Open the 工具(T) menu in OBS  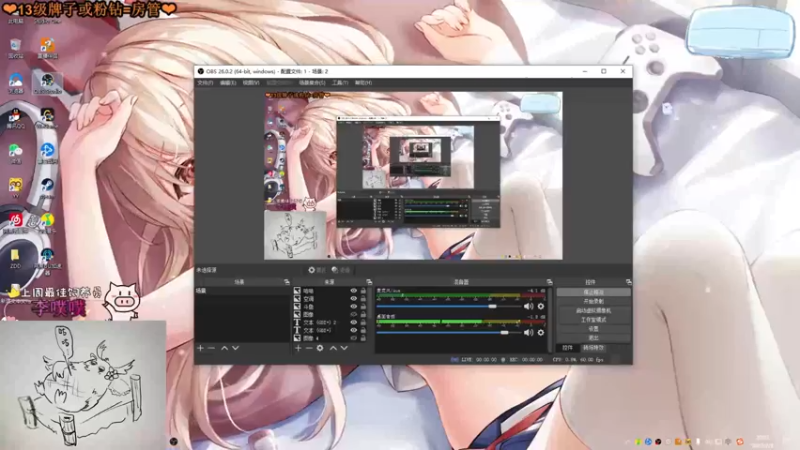tap(340, 83)
